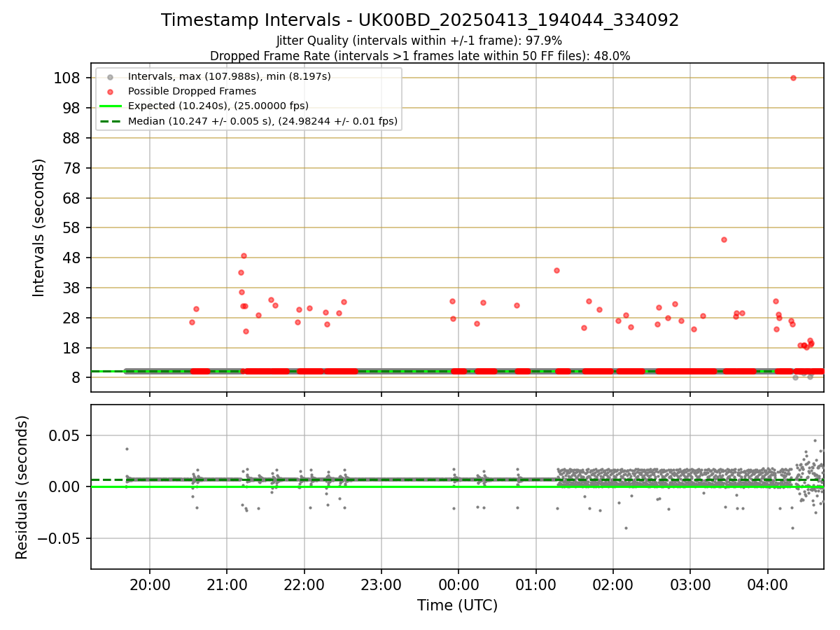
Task: Click the x-axis tick label '03:00'
Action: (x=691, y=584)
